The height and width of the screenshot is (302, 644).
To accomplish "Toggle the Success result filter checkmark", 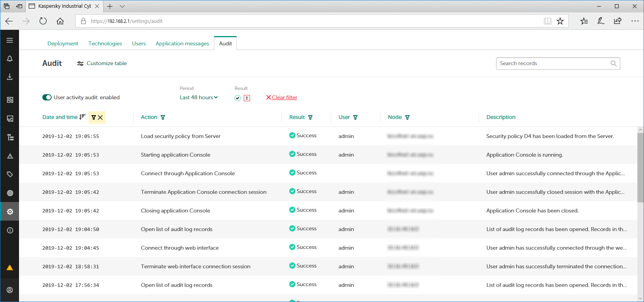I will pos(238,98).
